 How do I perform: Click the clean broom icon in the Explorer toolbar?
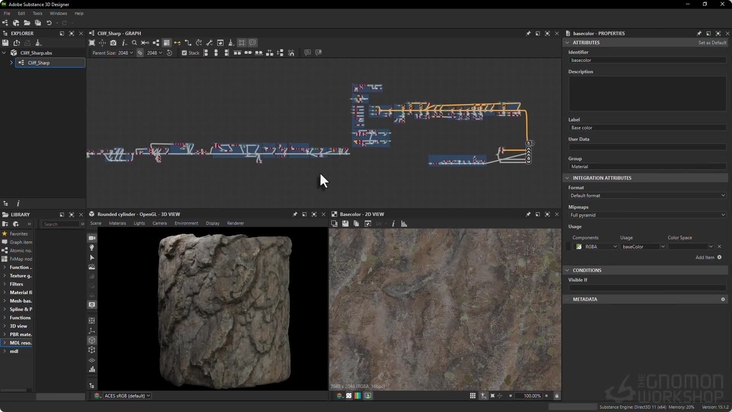[x=38, y=42]
